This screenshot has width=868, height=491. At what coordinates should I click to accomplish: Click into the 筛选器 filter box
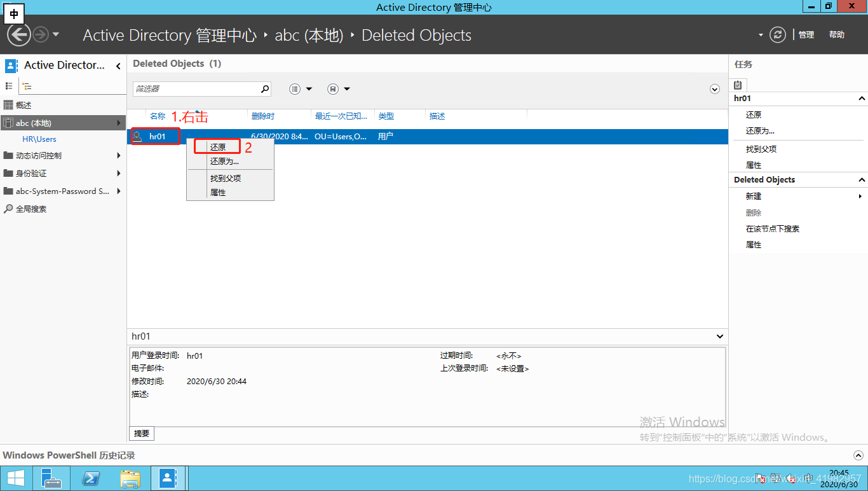pos(197,89)
